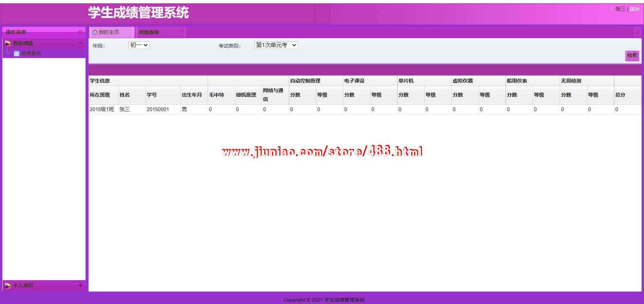Click 分数 header under 虚拟仪器
The height and width of the screenshot is (304, 644).
465,95
